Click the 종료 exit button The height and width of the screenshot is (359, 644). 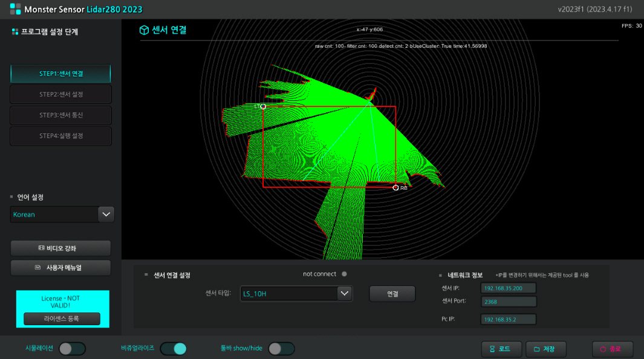click(x=612, y=349)
